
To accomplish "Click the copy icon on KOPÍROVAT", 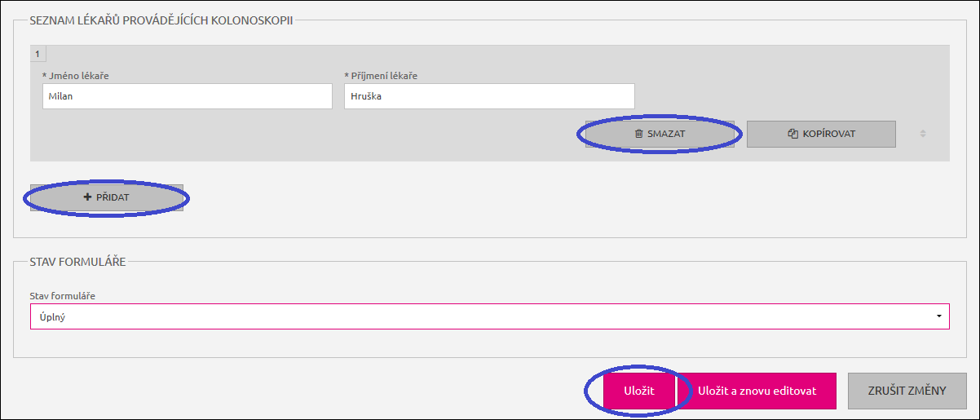I will pyautogui.click(x=792, y=134).
